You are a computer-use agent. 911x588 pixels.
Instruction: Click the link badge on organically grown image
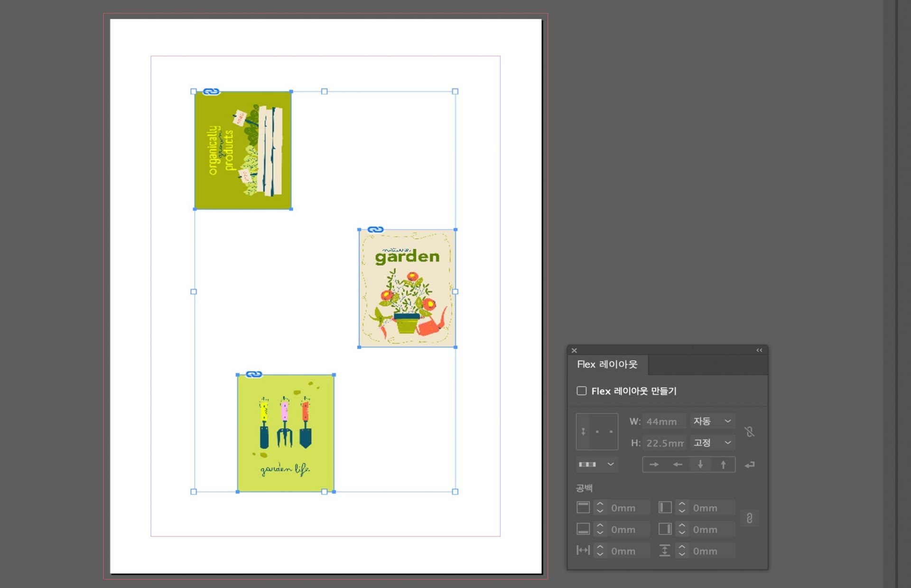[x=211, y=92]
